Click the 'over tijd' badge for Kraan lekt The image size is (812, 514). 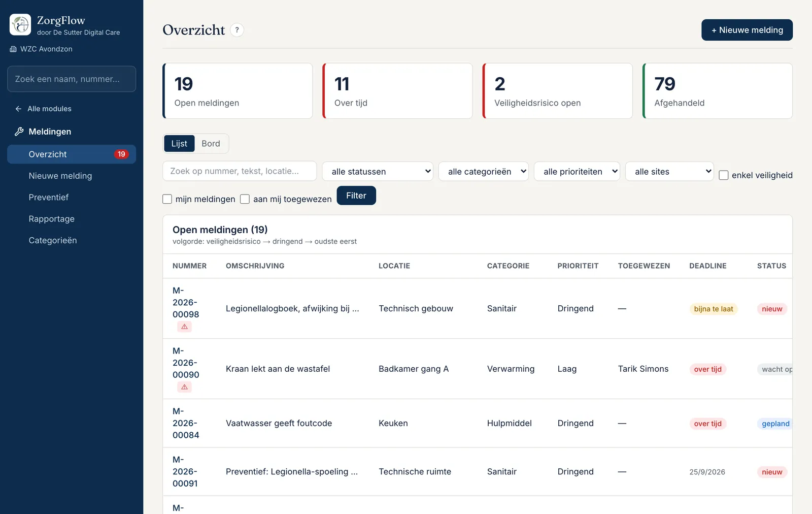coord(707,369)
